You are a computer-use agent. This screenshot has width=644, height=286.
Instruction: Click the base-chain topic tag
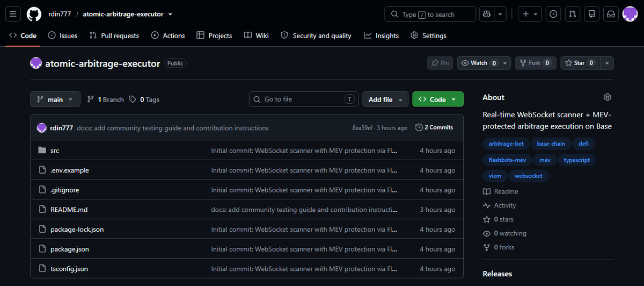pyautogui.click(x=551, y=144)
